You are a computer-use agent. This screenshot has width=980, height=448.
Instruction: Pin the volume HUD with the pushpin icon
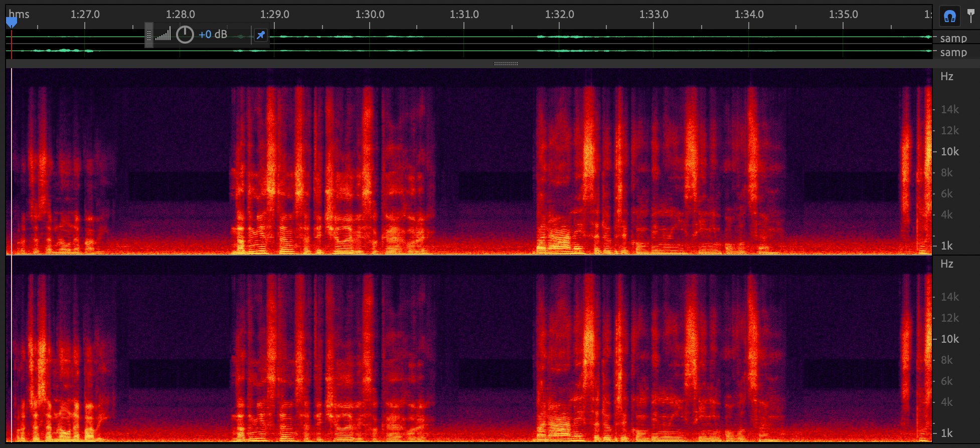click(260, 35)
